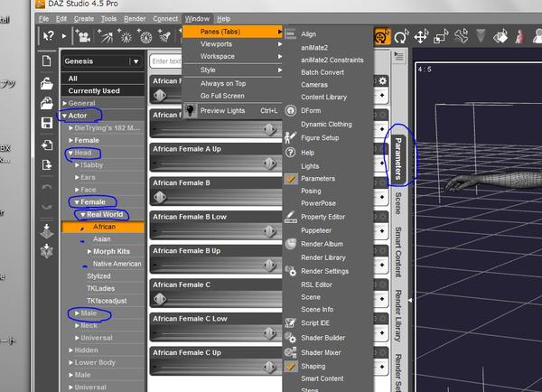
Task: Create a new scene file
Action: tap(47, 61)
